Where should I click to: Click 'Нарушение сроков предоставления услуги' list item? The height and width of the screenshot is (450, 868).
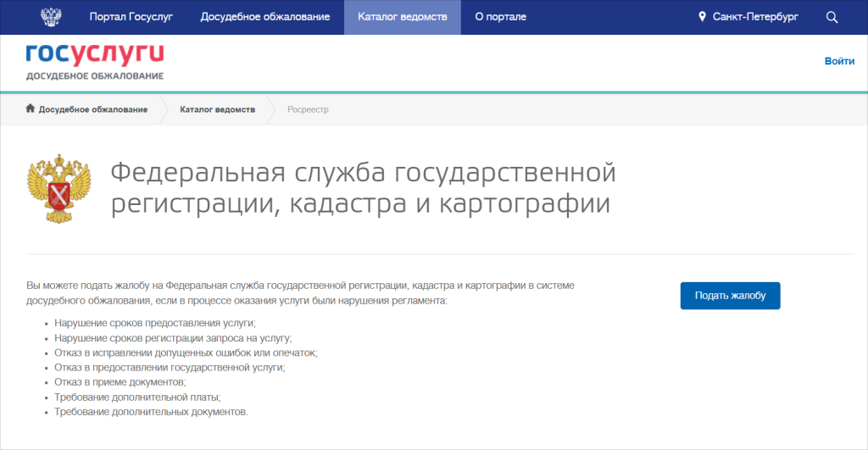[x=155, y=323]
